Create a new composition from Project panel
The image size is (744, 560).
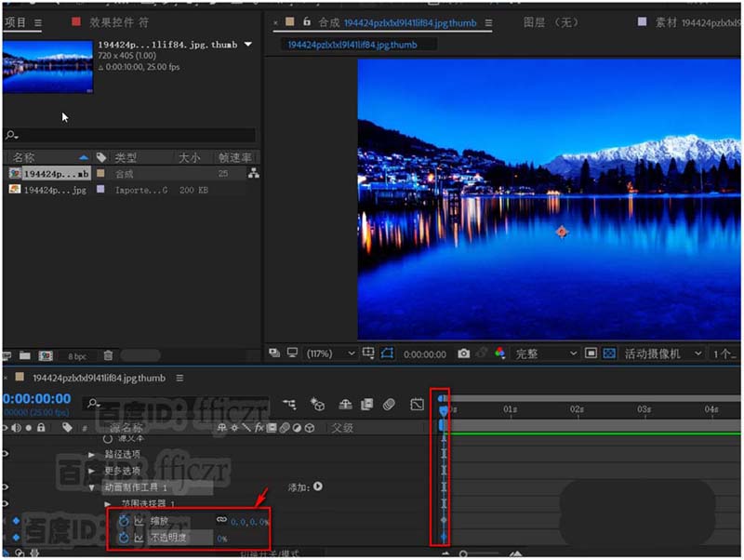click(46, 355)
